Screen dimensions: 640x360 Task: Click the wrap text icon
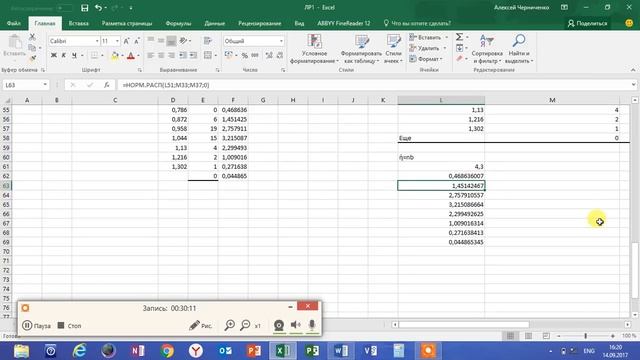[208, 41]
